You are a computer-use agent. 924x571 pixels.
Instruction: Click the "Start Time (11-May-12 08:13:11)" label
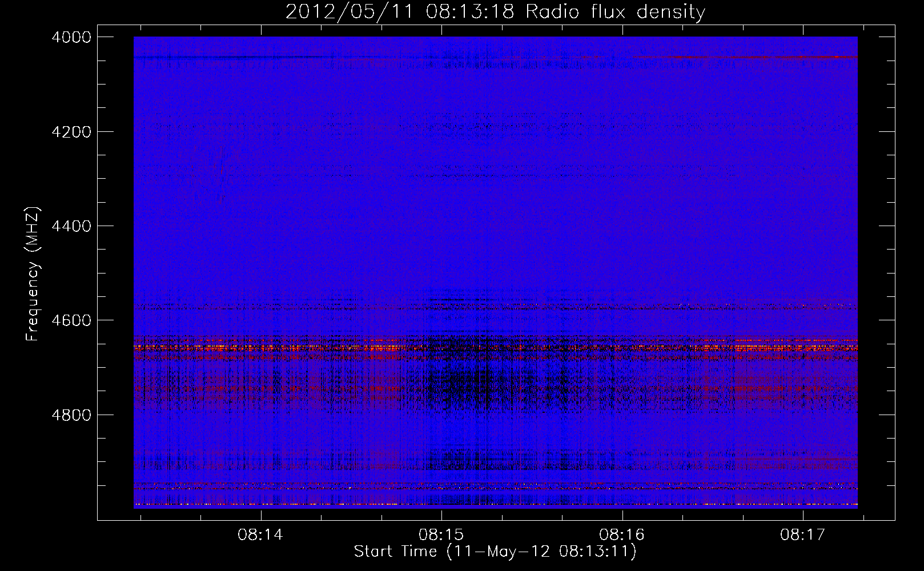pyautogui.click(x=495, y=551)
